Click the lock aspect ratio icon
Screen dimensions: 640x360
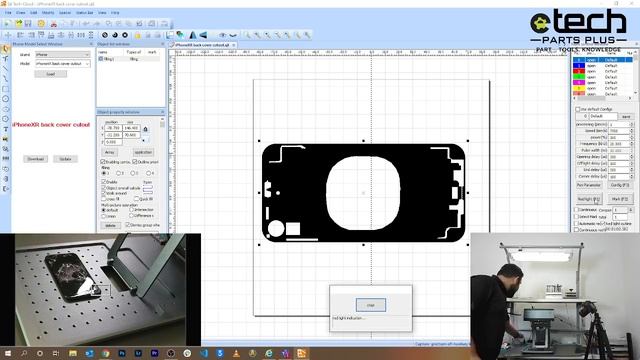(x=145, y=129)
